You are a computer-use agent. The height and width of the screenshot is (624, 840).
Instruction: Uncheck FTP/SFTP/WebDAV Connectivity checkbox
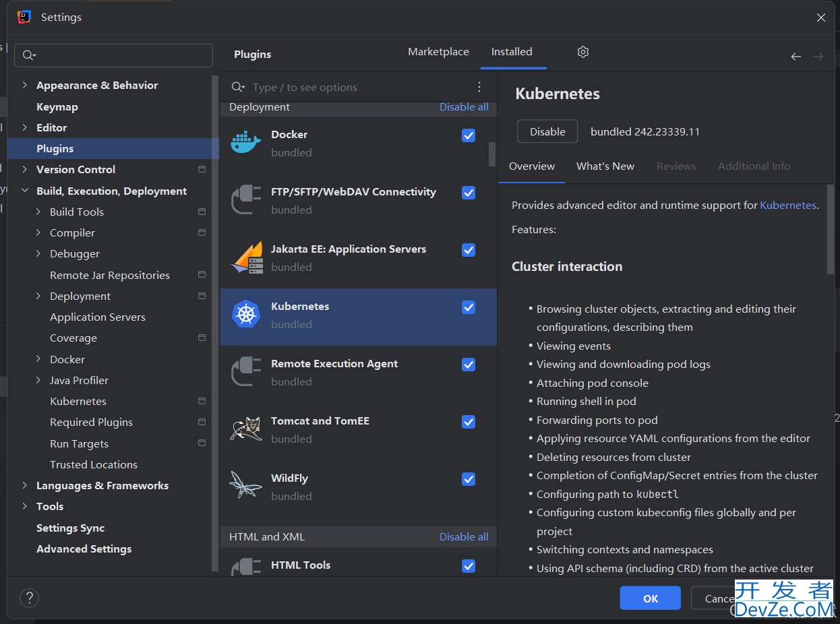tap(469, 193)
